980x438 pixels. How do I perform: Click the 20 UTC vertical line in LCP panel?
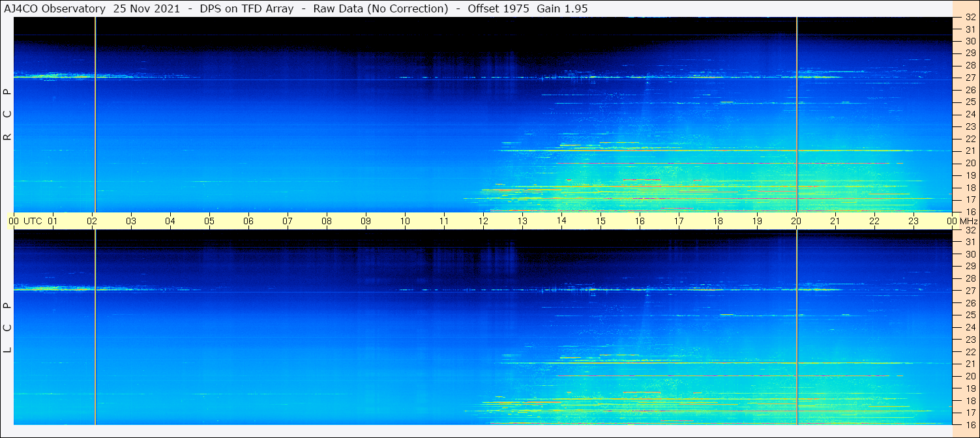click(x=797, y=327)
